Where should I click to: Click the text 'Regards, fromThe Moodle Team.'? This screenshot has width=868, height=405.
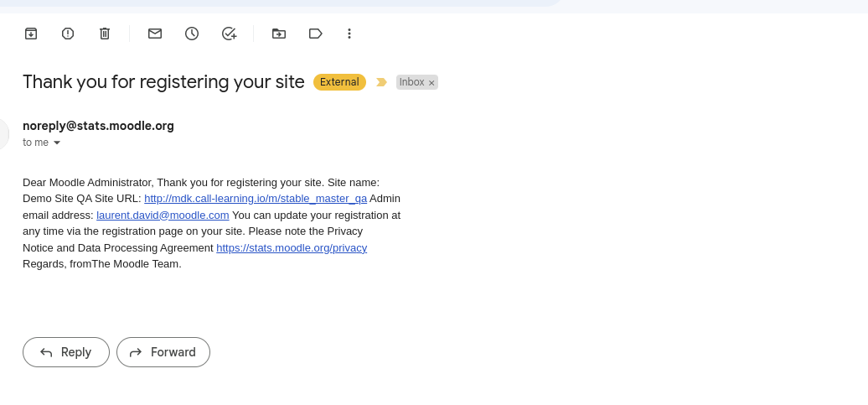click(102, 264)
